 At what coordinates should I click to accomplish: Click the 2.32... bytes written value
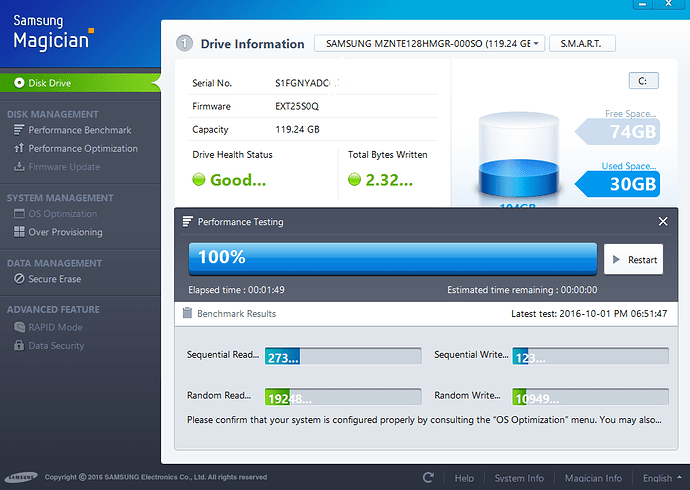click(389, 180)
